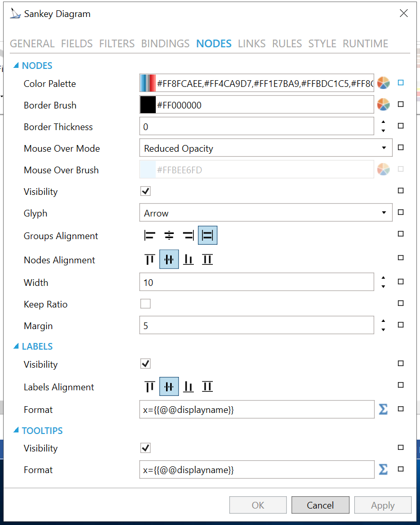Select bottom Nodes Alignment icon

pos(189,260)
